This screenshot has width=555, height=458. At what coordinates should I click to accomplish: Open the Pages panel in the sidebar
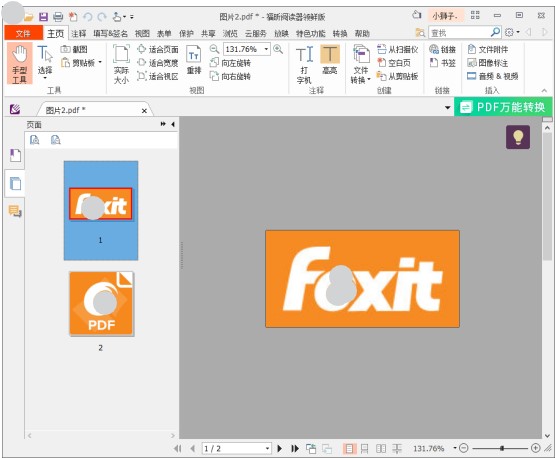click(x=15, y=183)
